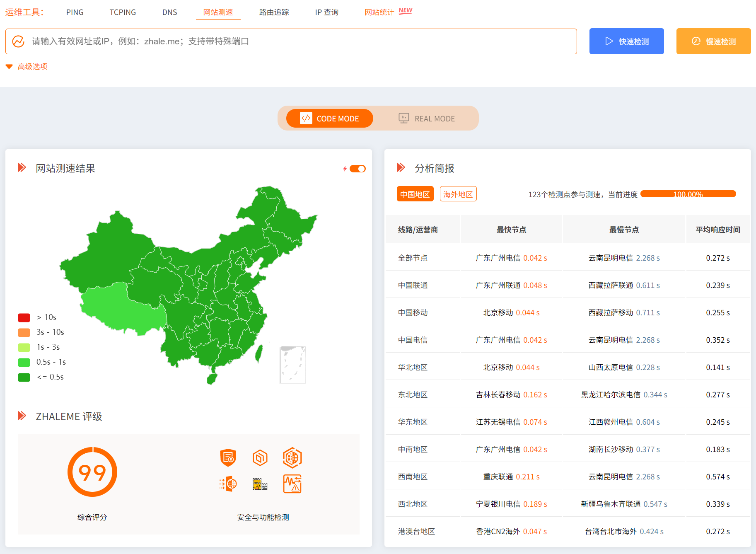Image resolution: width=756 pixels, height=554 pixels.
Task: Toggle the lightning switch above the map
Action: pos(357,169)
